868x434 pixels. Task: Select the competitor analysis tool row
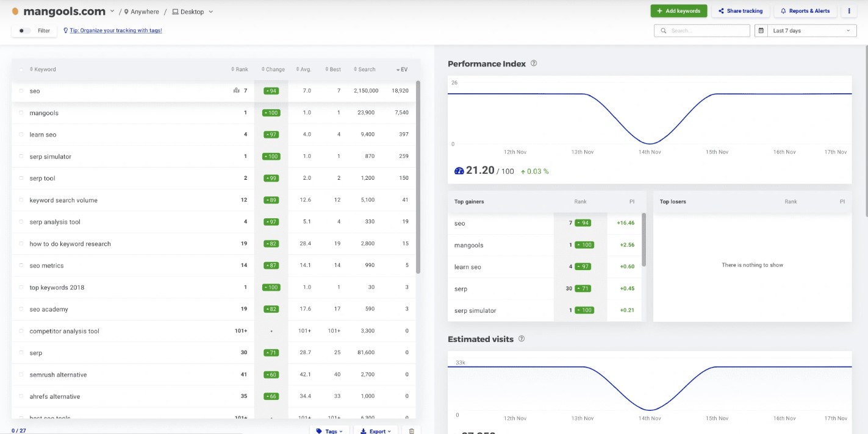click(x=213, y=331)
